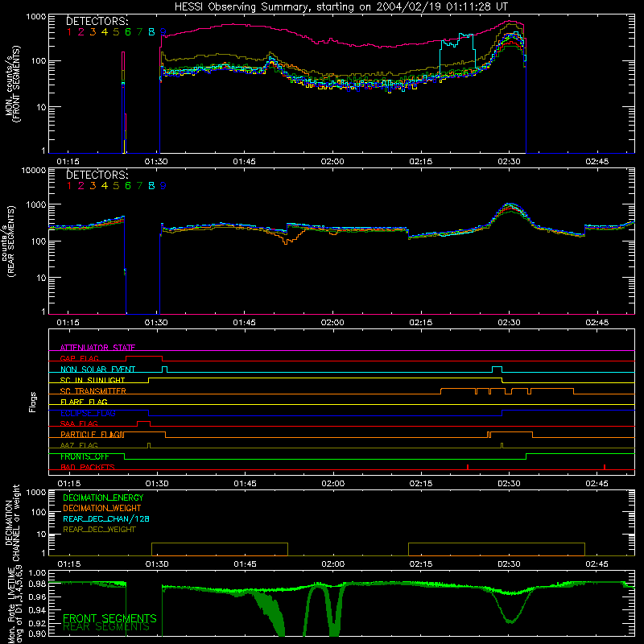The image size is (644, 644).
Task: Click the FRONTS_OFF flag label
Action: (85, 456)
